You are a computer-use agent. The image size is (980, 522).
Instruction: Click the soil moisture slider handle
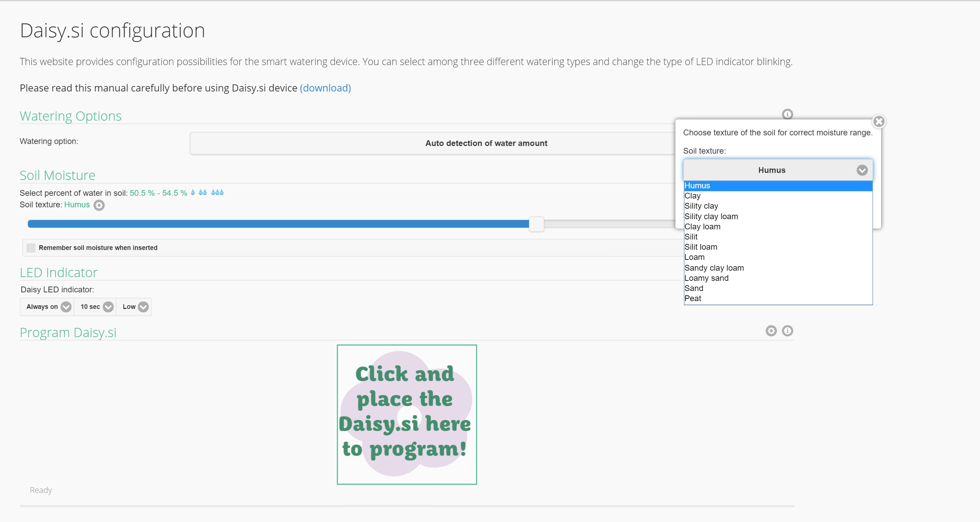pos(537,224)
